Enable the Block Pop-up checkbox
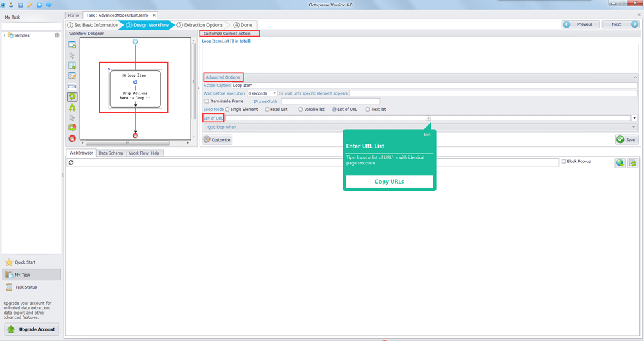The image size is (644, 341). (564, 162)
